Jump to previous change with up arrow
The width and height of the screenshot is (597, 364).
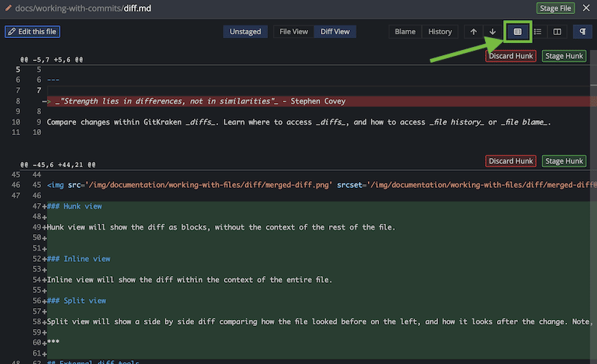(x=473, y=31)
